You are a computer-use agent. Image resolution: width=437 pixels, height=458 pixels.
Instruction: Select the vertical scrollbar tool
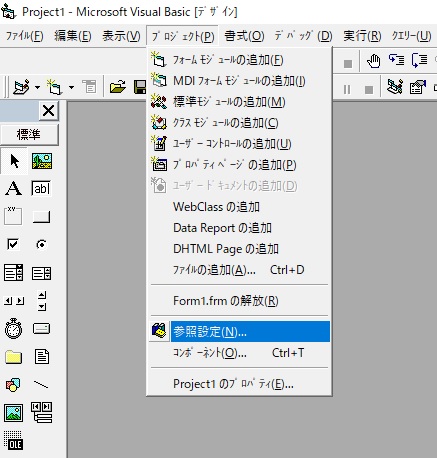(x=42, y=301)
